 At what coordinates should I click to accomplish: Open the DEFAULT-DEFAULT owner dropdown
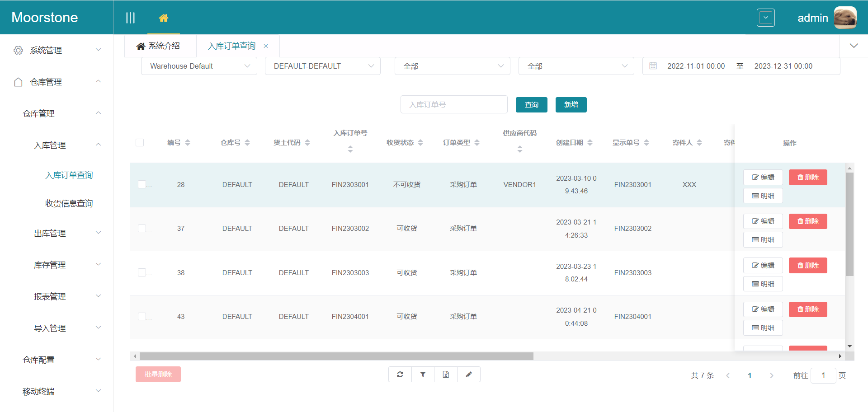coord(323,66)
